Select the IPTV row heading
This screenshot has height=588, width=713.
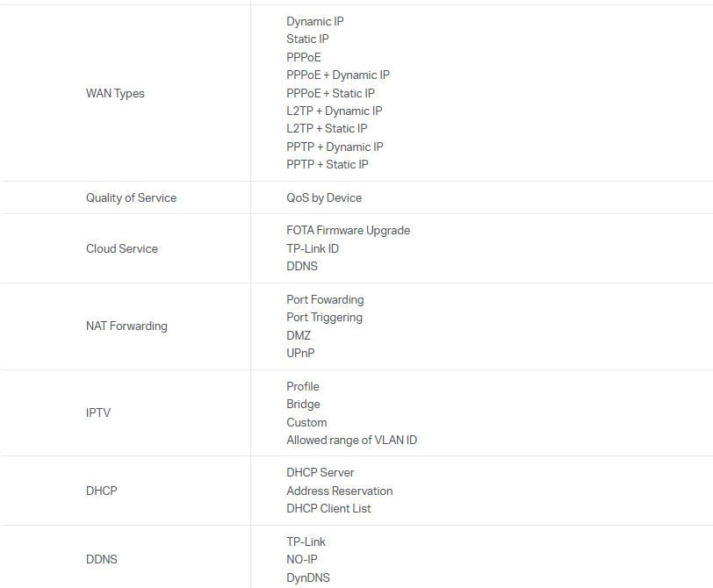click(x=98, y=412)
